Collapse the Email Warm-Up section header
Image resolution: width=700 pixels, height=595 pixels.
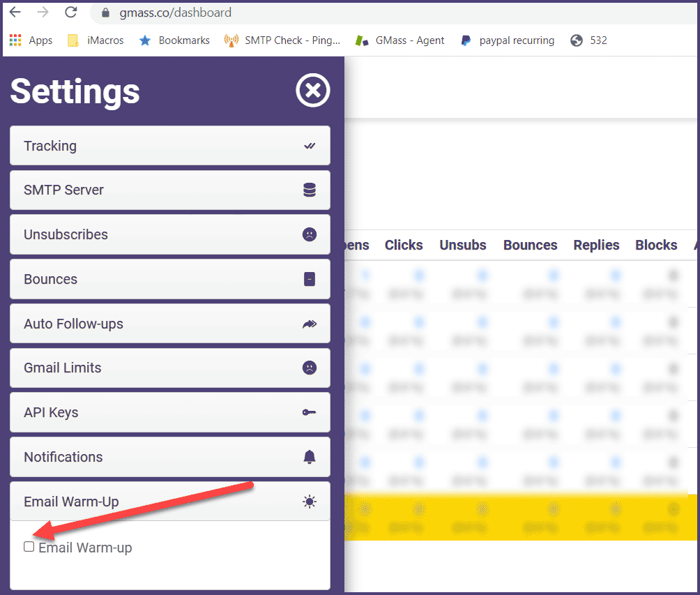(170, 502)
